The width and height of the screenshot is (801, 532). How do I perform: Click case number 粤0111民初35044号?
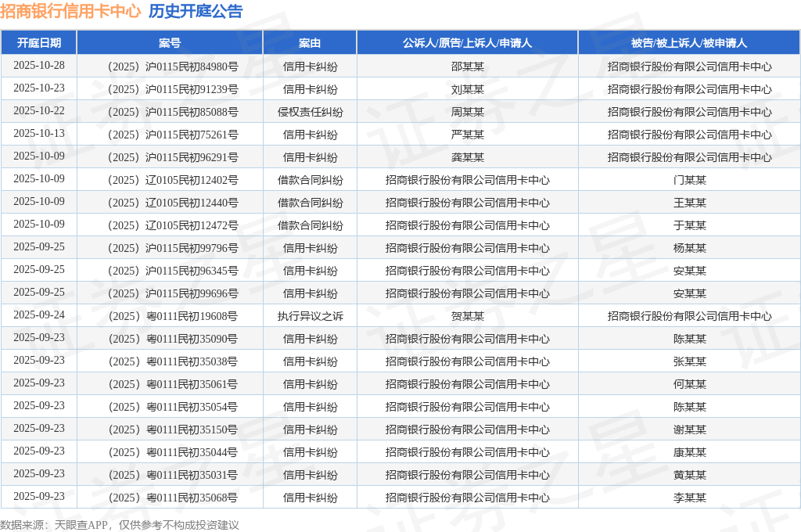pos(173,452)
